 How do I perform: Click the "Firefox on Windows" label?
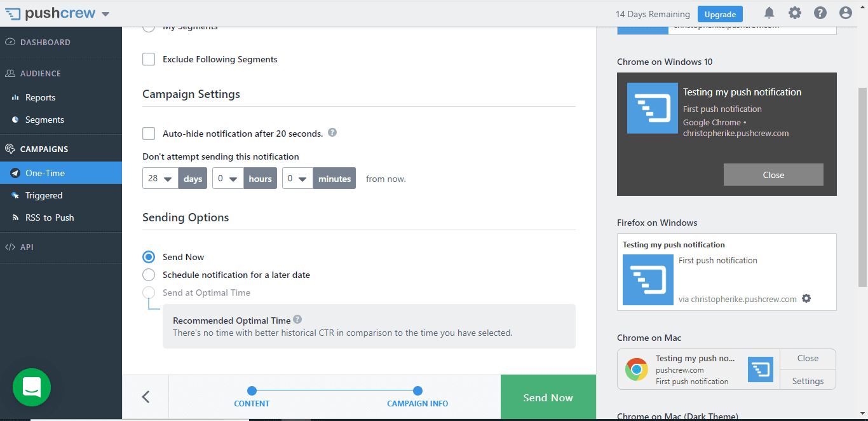click(x=657, y=223)
